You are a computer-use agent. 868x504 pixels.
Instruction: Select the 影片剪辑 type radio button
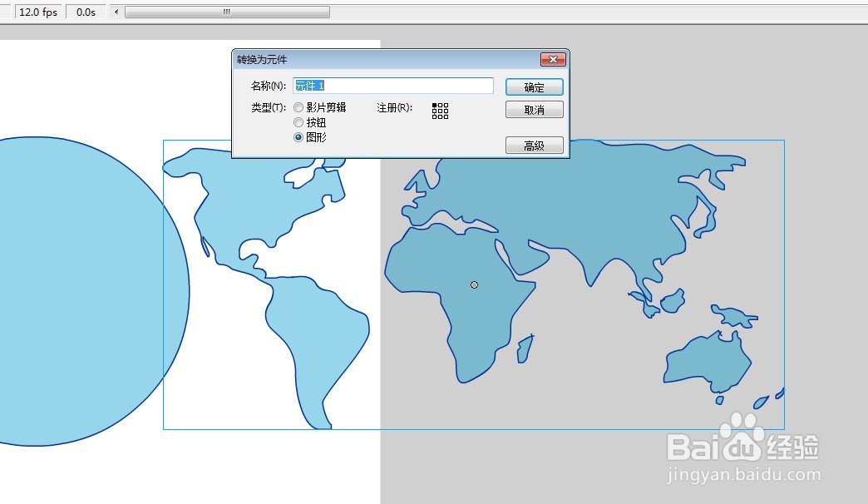pos(298,107)
